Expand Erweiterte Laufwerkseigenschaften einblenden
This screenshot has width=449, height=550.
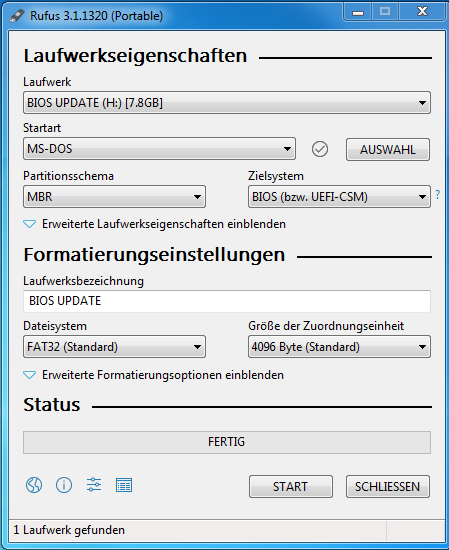154,224
